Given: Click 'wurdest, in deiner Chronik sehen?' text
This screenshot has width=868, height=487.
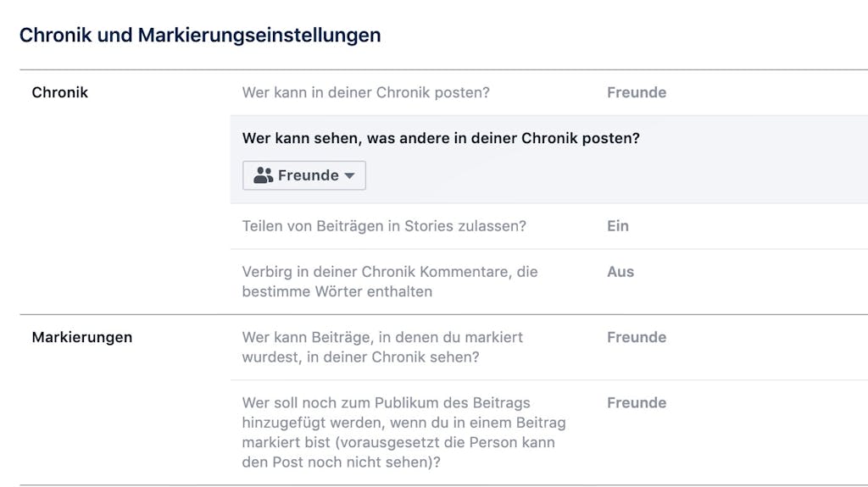Looking at the screenshot, I should click(360, 357).
